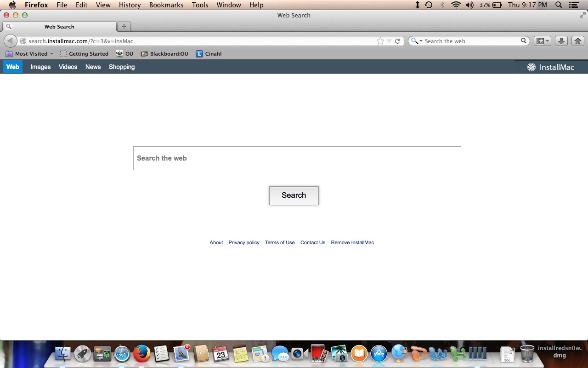This screenshot has height=368, width=588.
Task: Open Firefox from the Dock
Action: tap(142, 353)
